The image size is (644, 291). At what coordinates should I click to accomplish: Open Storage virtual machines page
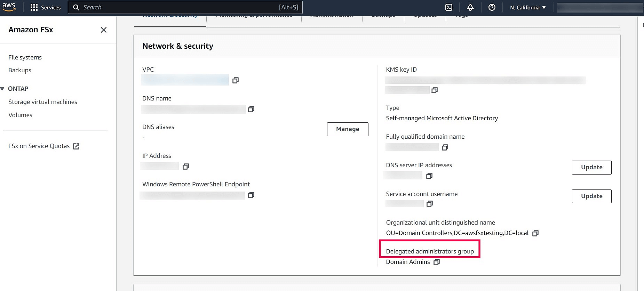click(43, 102)
